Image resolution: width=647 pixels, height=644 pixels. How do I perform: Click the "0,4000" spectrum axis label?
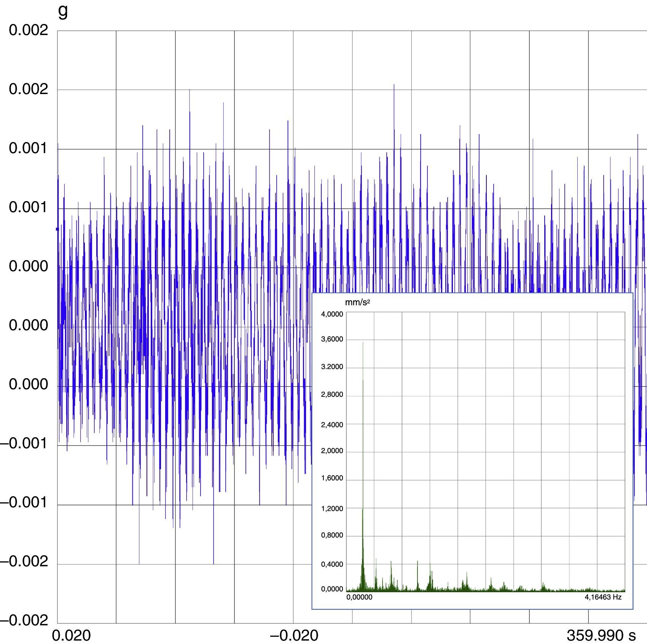tap(332, 564)
